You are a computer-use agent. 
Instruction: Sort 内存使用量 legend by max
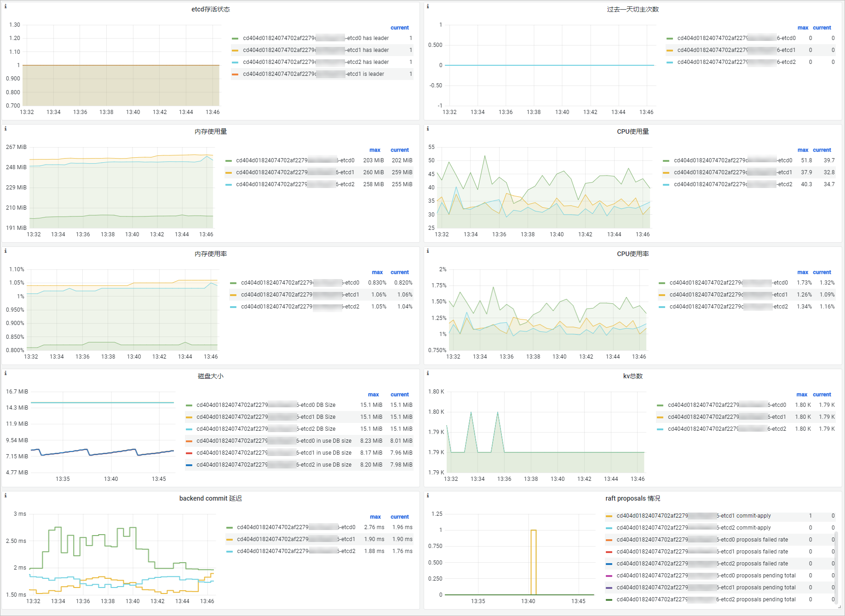[x=375, y=150]
